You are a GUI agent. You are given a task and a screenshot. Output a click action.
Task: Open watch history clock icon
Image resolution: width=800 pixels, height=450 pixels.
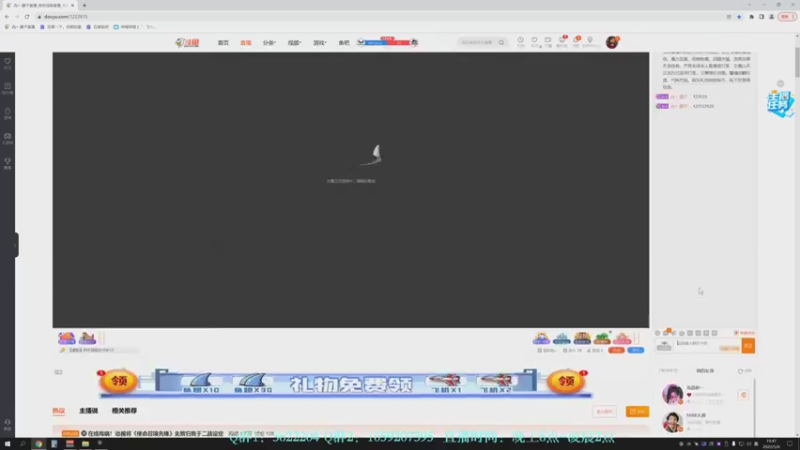coord(520,42)
